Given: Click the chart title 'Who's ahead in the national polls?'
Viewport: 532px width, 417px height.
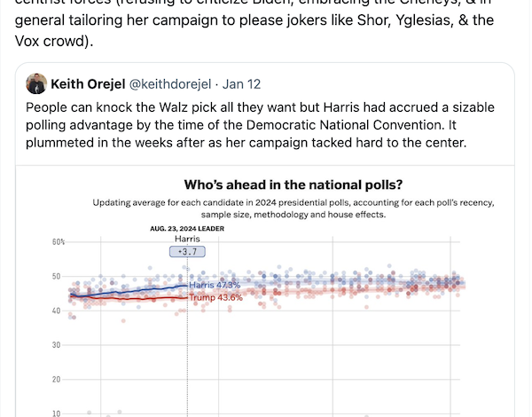Looking at the screenshot, I should 293,185.
